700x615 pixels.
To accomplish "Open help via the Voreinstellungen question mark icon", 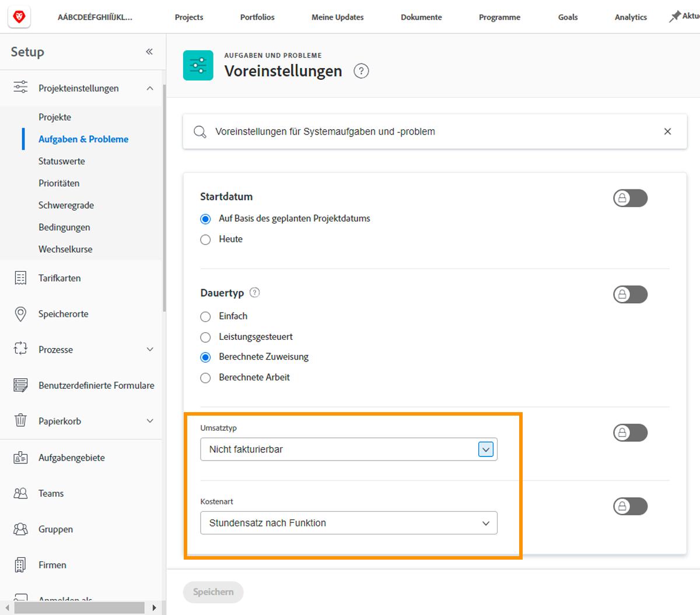I will [x=361, y=71].
